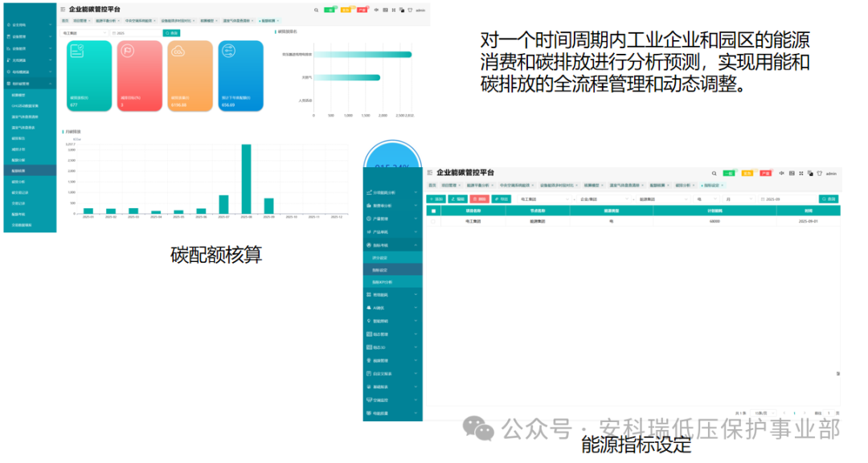
Task: Click the green 添加 button
Action: tap(436, 199)
